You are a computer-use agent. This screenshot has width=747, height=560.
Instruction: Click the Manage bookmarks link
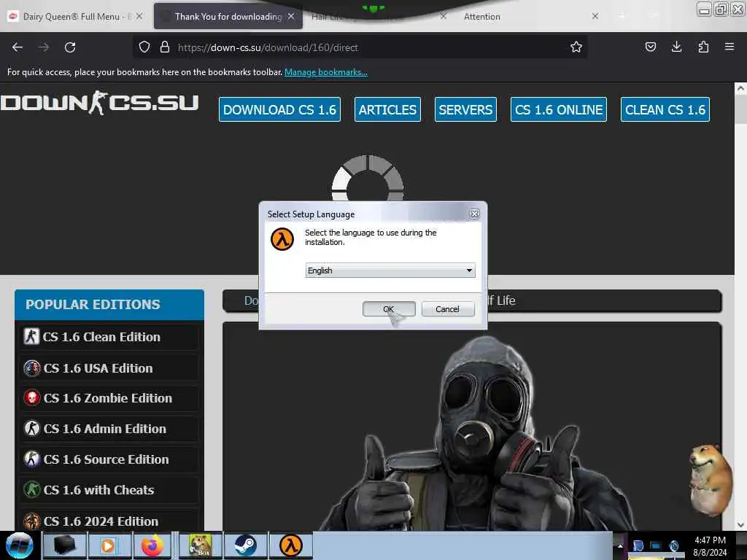click(326, 72)
